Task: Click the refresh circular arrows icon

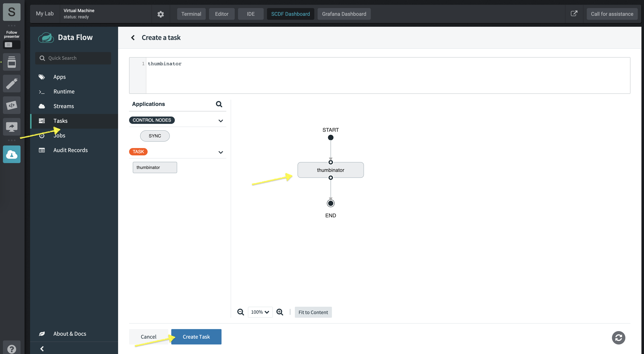Action: point(618,338)
